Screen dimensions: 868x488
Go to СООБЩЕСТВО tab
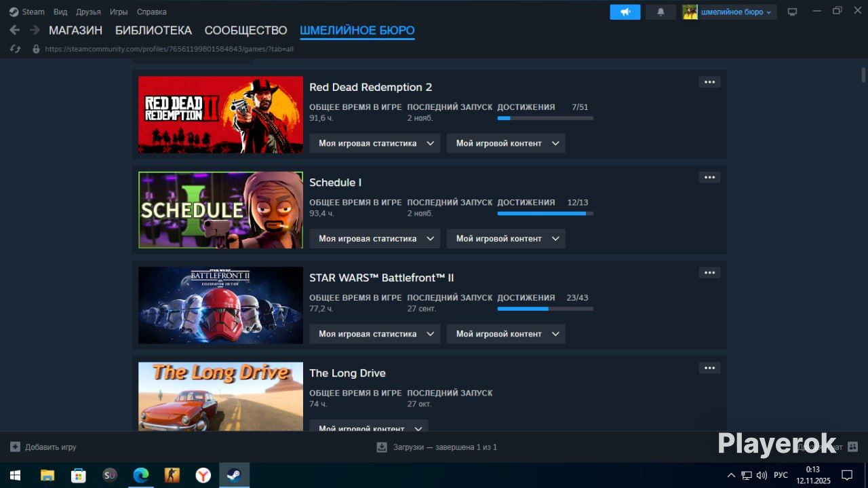point(245,31)
